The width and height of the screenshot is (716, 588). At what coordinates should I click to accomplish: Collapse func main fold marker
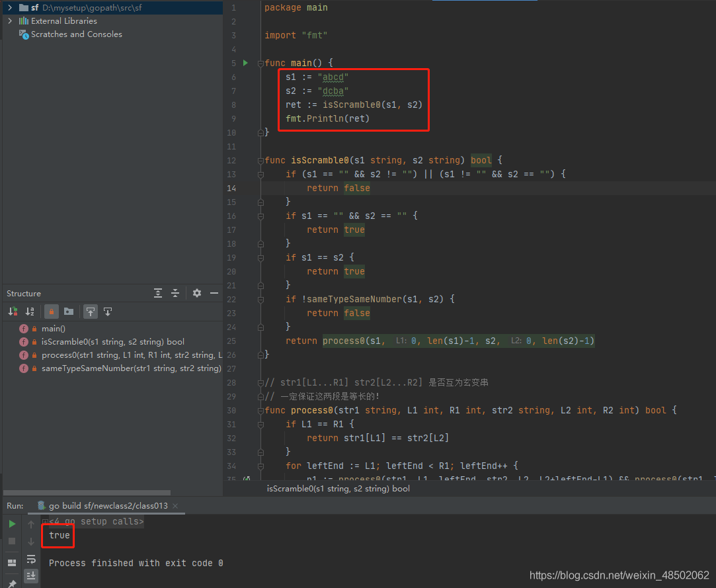coord(260,63)
